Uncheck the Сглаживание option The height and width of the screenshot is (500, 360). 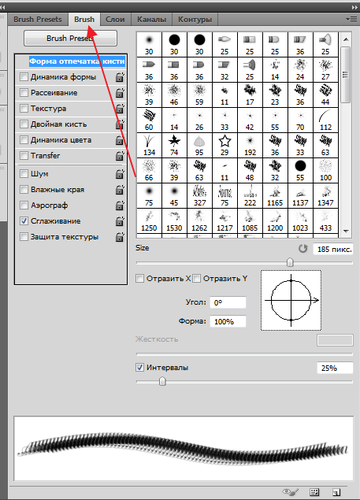pos(24,221)
